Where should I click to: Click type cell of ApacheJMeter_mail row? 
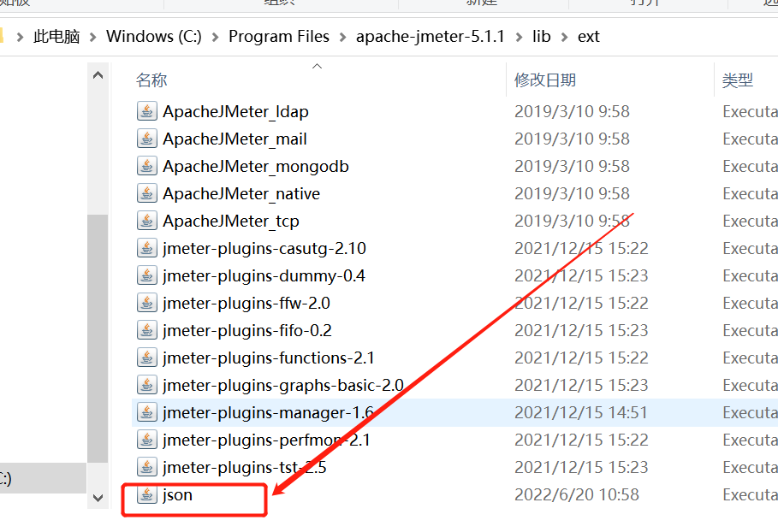coord(751,139)
